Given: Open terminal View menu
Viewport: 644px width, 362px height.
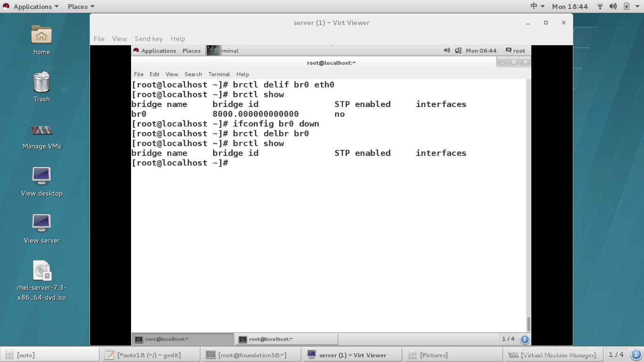Looking at the screenshot, I should click(x=172, y=74).
